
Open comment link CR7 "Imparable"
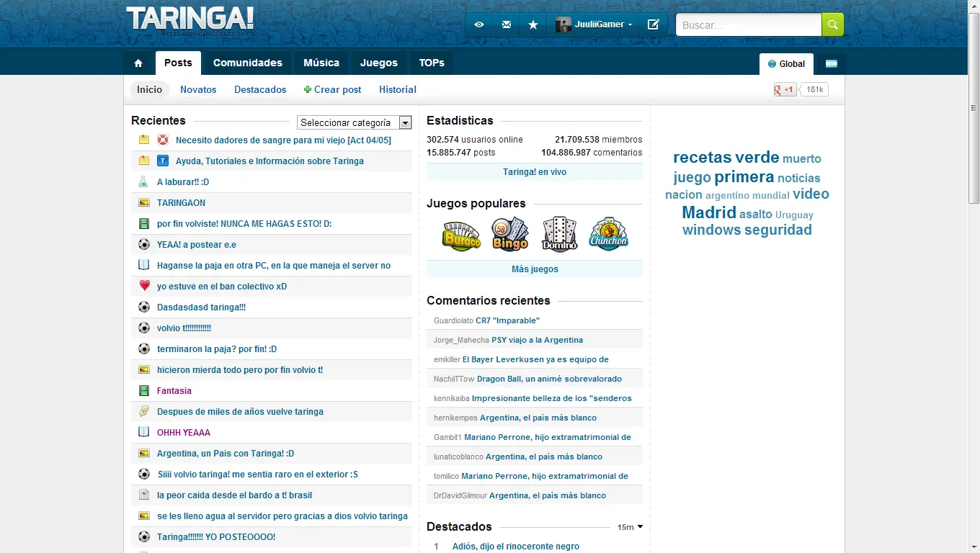(507, 320)
